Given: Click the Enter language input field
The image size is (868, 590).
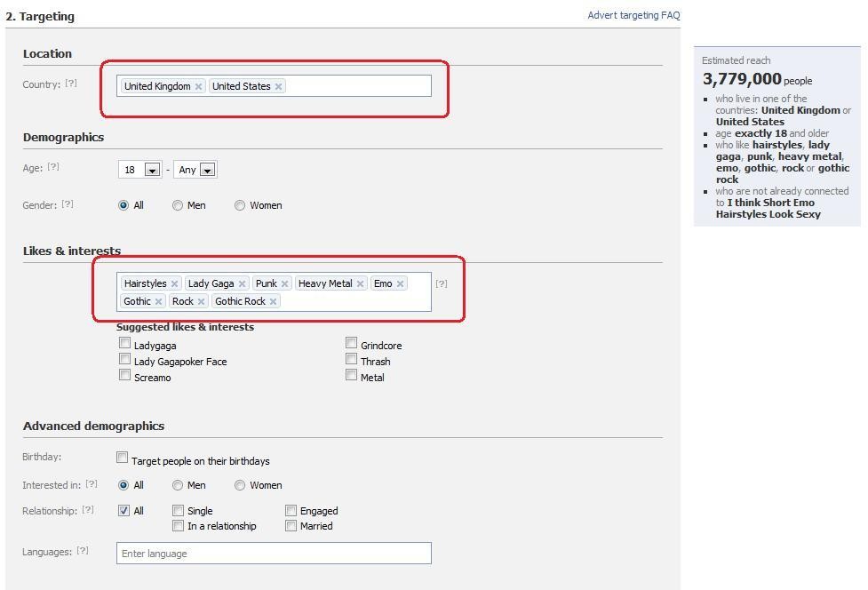Looking at the screenshot, I should tap(274, 554).
